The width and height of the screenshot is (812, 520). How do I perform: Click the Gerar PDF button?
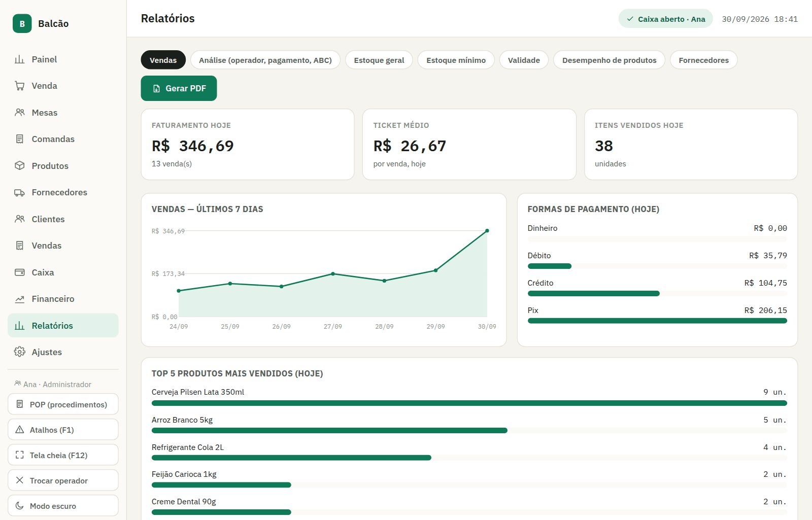(179, 88)
